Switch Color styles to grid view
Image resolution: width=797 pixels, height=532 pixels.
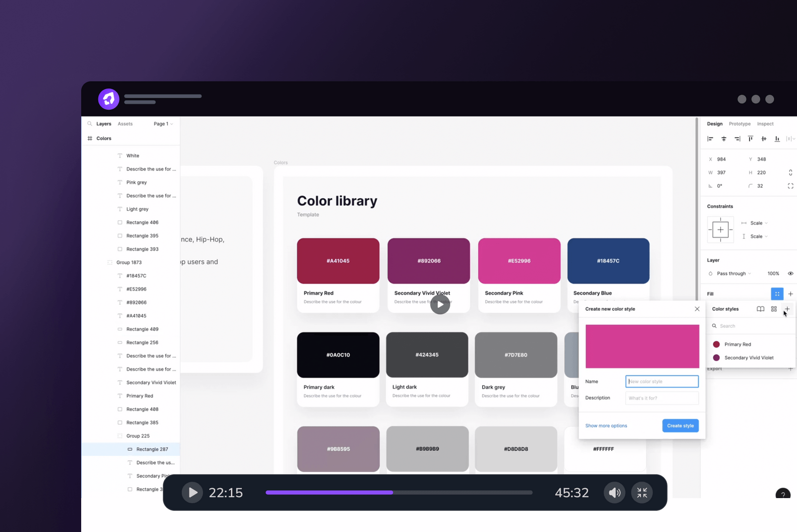click(774, 309)
